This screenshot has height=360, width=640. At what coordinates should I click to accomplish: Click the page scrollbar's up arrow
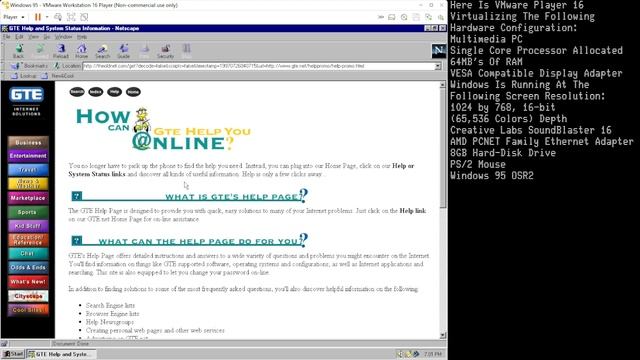point(443,85)
